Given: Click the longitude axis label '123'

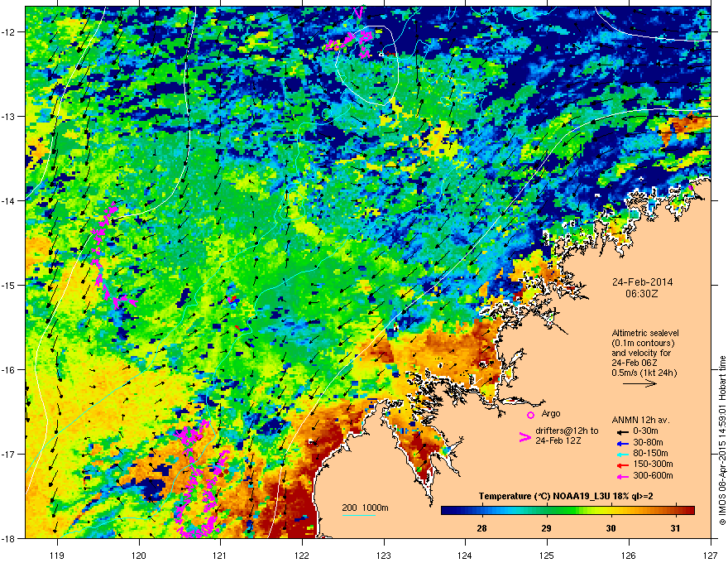Looking at the screenshot, I should [x=384, y=555].
